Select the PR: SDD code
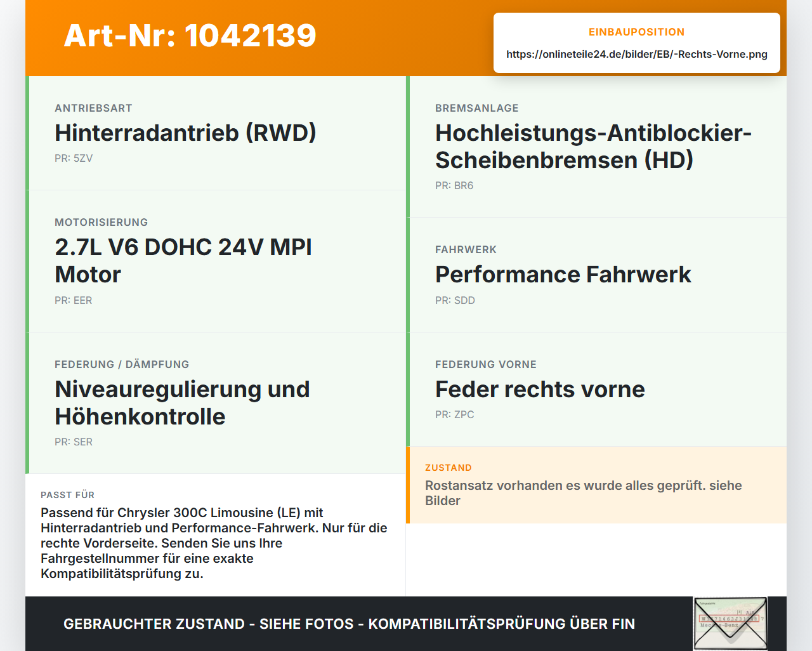 455,300
